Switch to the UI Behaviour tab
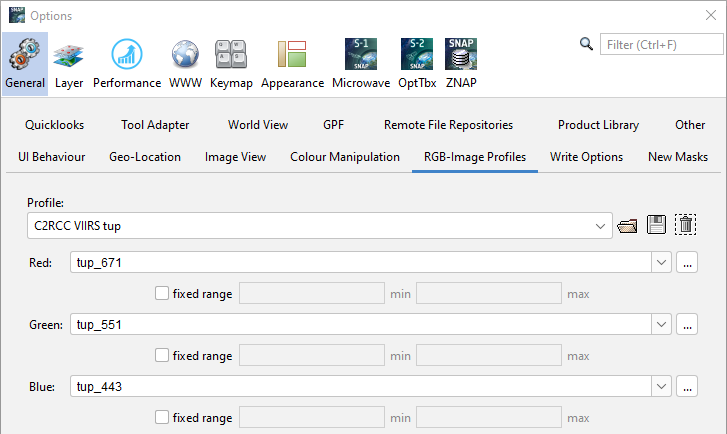Screen dimensions: 727x434 51,157
